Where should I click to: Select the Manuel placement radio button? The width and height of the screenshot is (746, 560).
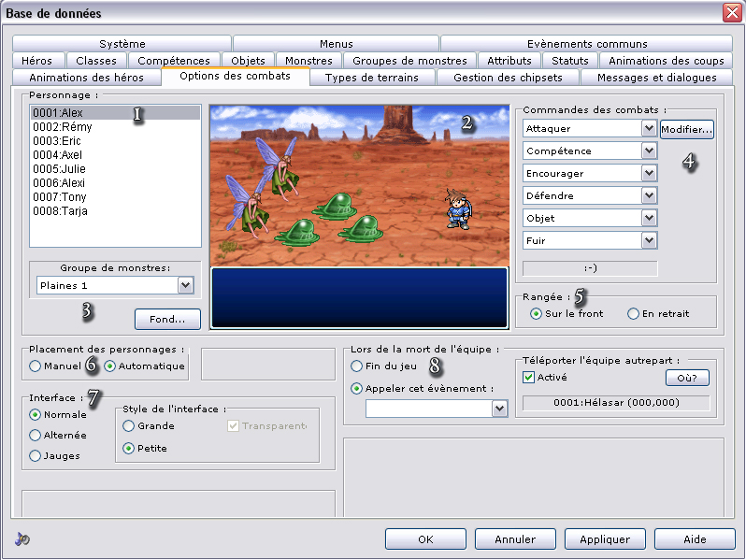pyautogui.click(x=36, y=366)
